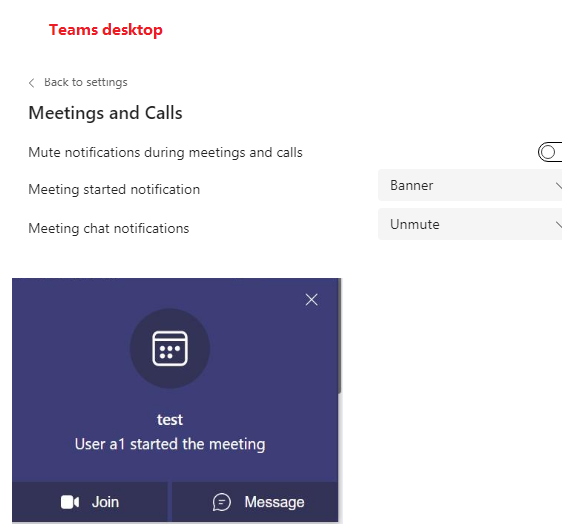Open the Meeting started notification Banner dropdown
Image resolution: width=575 pixels, height=526 pixels.
click(470, 185)
